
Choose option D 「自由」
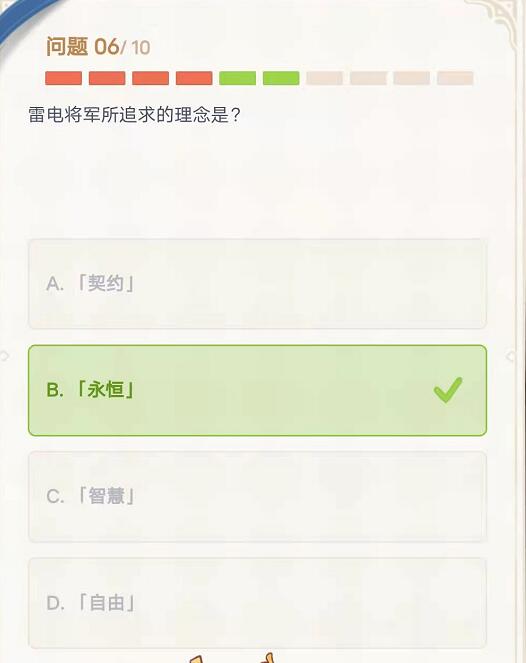click(257, 603)
